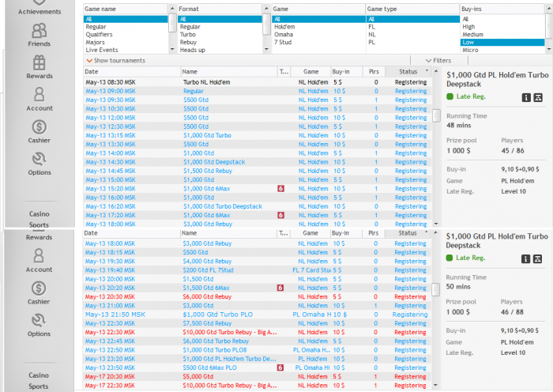
Task: Select Qualifiers in Game name filter
Action: 99,34
